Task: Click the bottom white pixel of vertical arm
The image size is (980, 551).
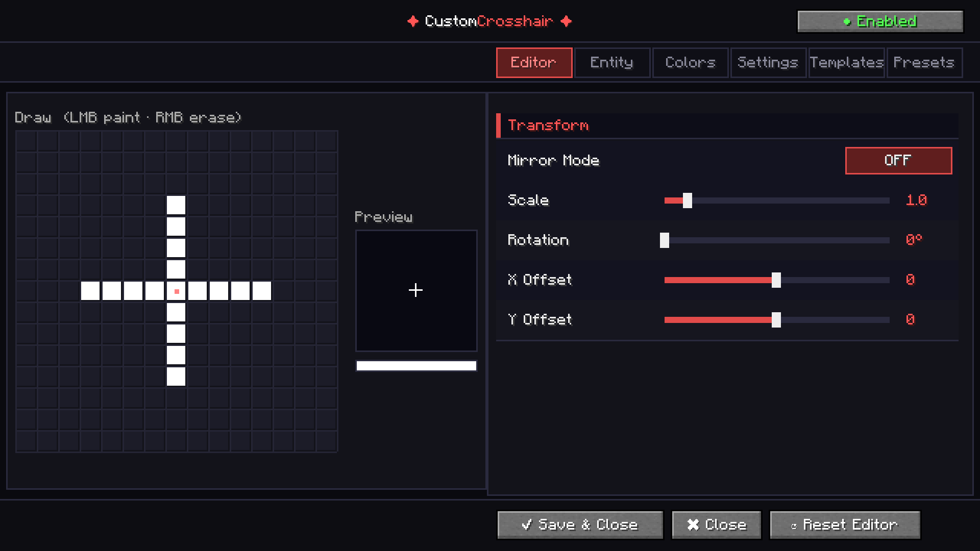Action: (176, 377)
